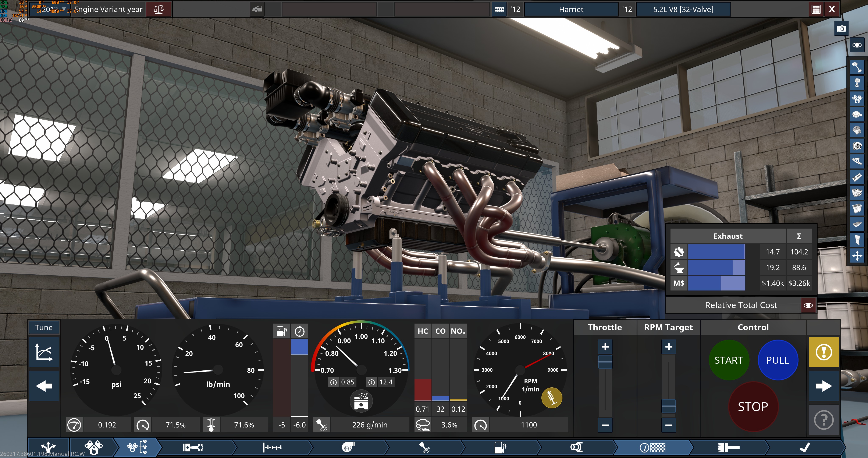
Task: Click the balance scales compare icon
Action: (x=159, y=10)
